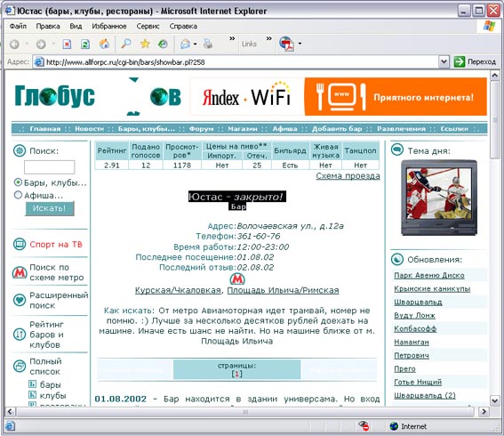The width and height of the screenshot is (504, 436).
Task: Open the Сервис menu
Action: pos(148,26)
